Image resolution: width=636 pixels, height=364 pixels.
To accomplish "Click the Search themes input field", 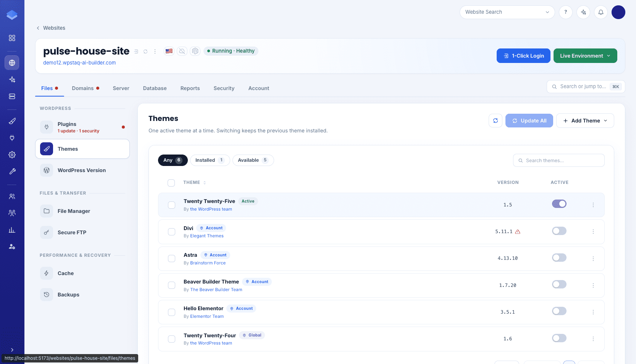I will pyautogui.click(x=559, y=160).
